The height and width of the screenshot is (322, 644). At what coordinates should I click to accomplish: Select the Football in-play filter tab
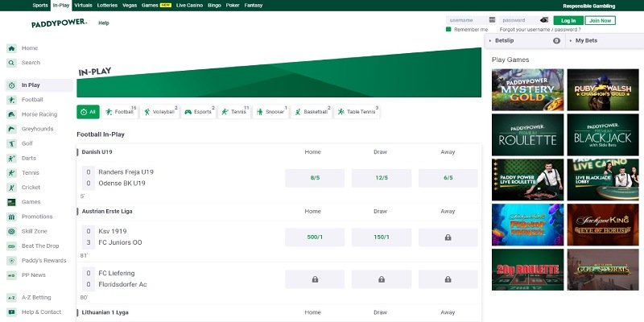coord(119,112)
